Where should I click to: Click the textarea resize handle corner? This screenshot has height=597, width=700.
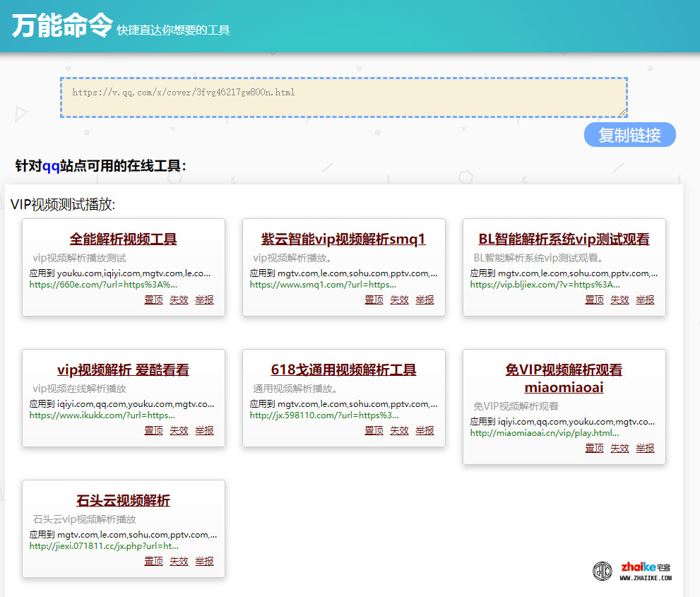[622, 112]
